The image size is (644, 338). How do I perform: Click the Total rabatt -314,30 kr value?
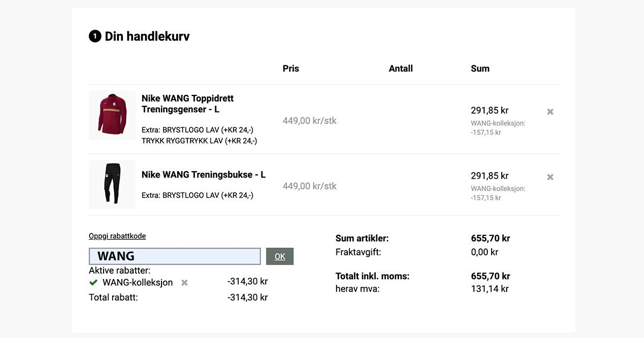[247, 298]
